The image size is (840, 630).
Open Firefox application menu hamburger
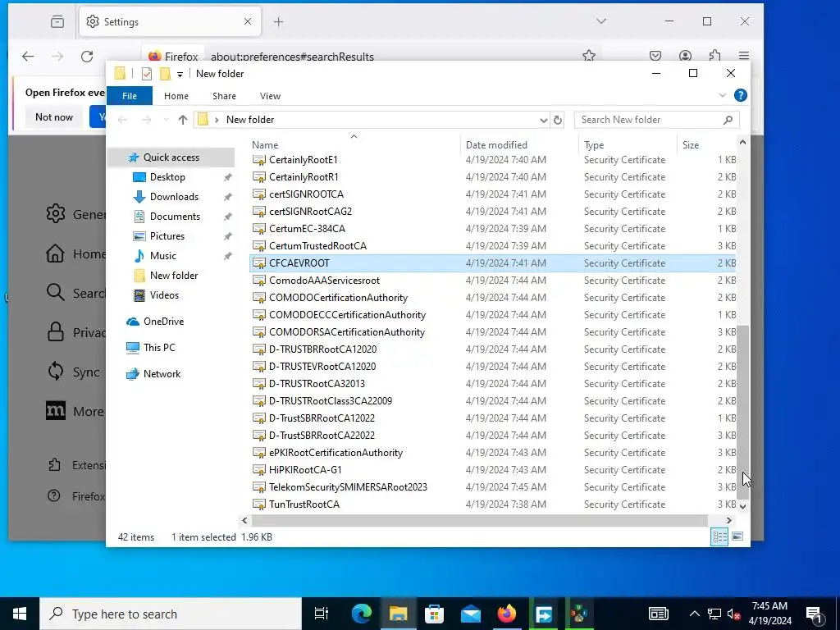click(x=743, y=56)
